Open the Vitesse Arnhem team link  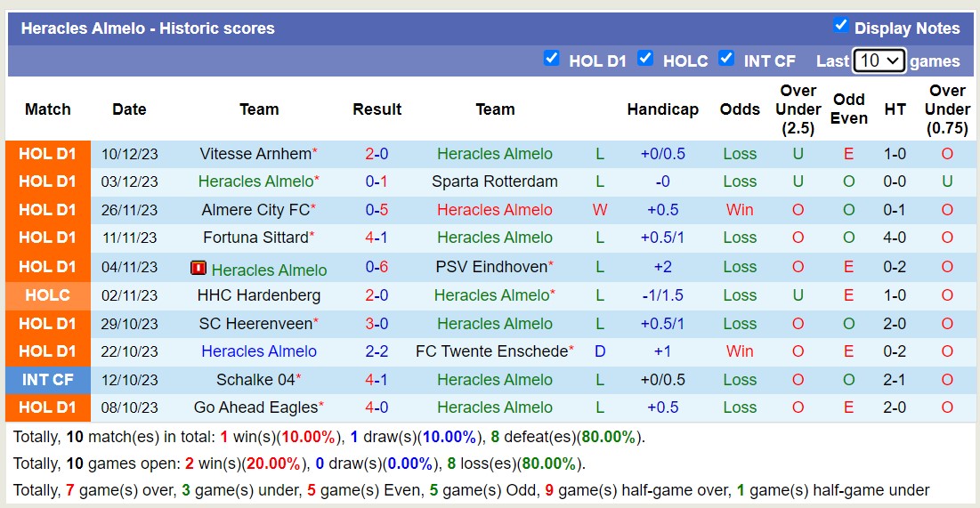255,154
